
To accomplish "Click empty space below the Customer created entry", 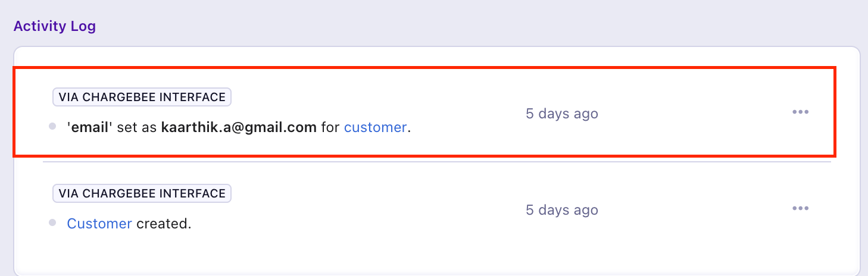I will (x=436, y=253).
